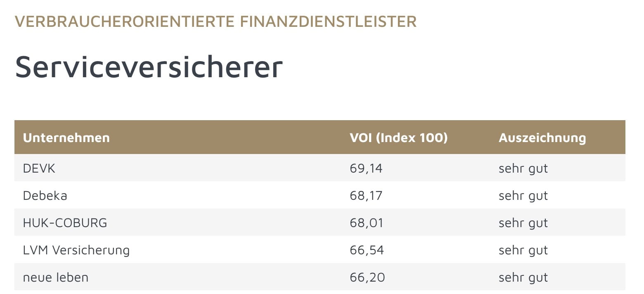The image size is (644, 294).
Task: Select the HUK-COBURG company cell
Action: 65,223
